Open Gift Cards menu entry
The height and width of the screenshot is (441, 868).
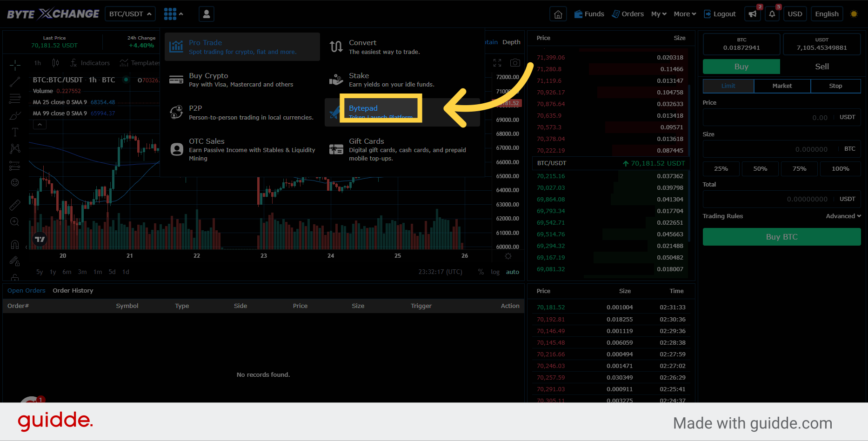pos(402,149)
